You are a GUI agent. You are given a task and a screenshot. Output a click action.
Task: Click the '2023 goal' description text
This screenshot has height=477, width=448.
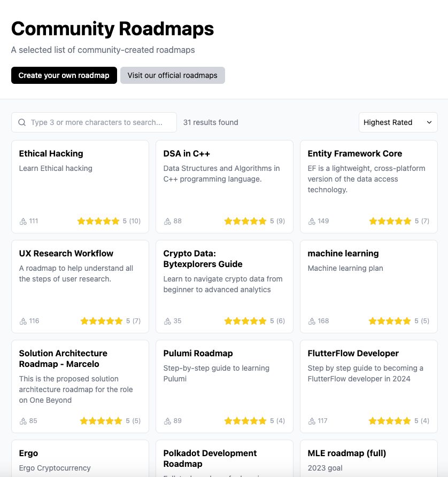[325, 468]
